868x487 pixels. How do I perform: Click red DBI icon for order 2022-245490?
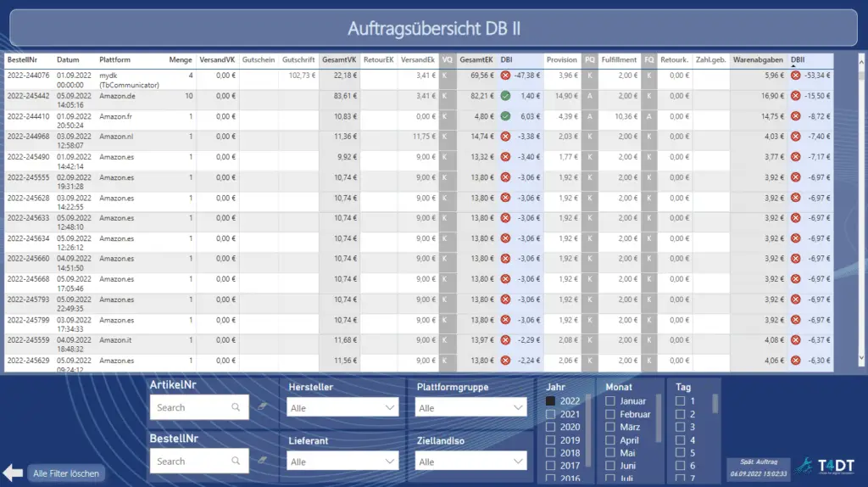coord(505,157)
